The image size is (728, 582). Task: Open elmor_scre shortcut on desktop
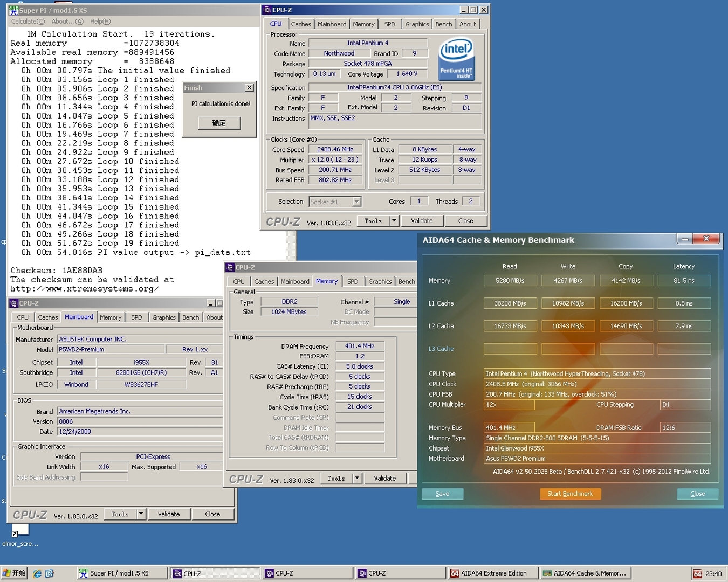[20, 535]
